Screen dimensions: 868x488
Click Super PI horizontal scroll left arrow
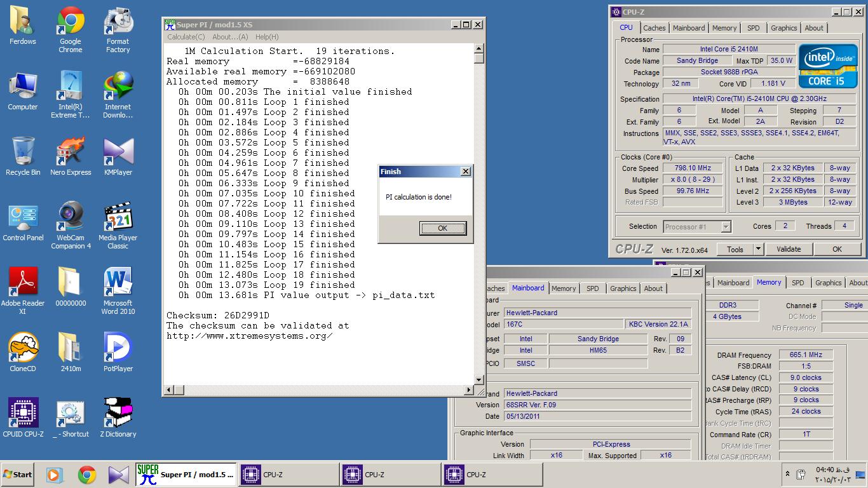click(x=169, y=390)
